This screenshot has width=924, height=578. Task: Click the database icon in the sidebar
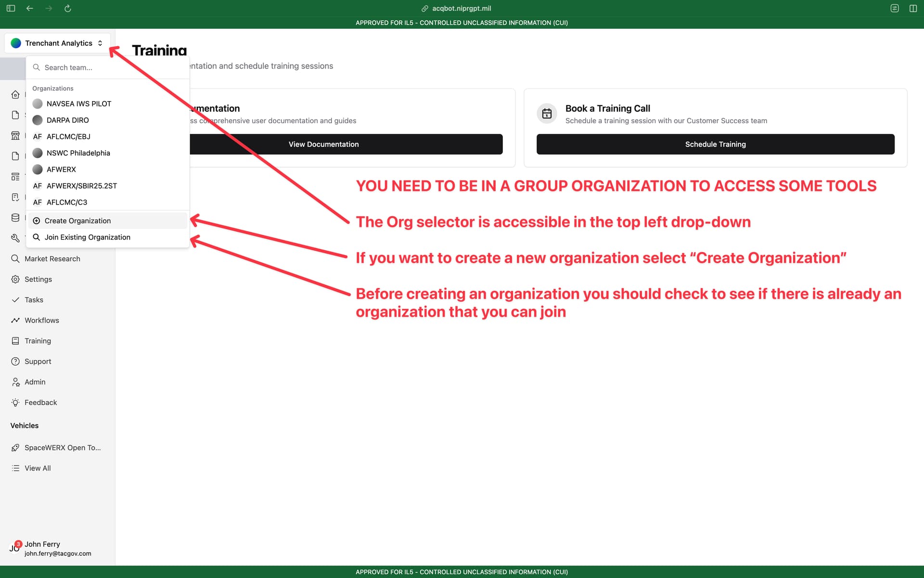(x=15, y=218)
